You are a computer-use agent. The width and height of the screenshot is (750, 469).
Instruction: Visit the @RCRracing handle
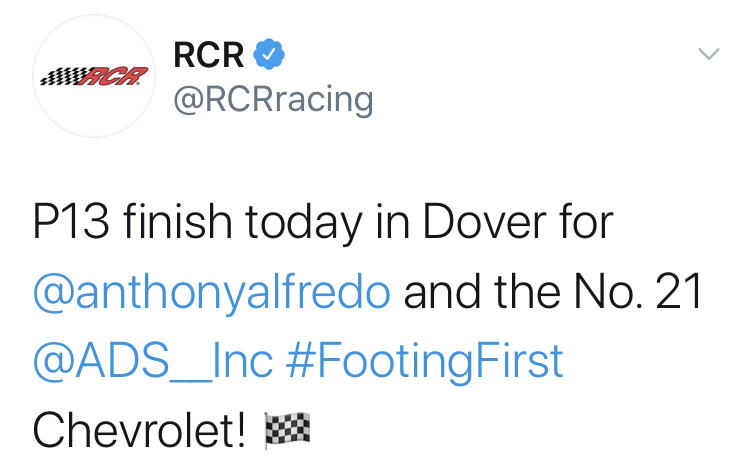274,99
